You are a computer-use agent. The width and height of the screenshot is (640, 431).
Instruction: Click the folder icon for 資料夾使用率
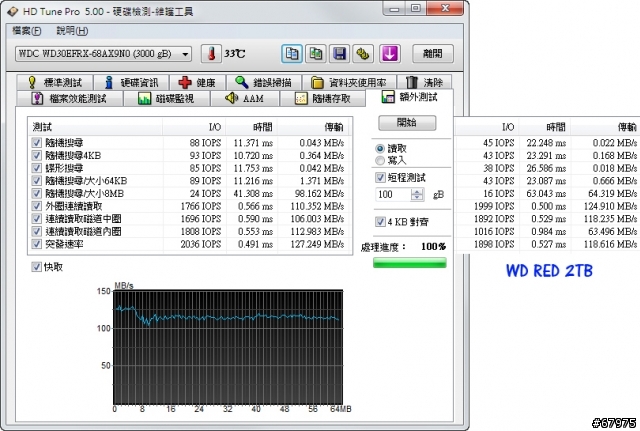tap(317, 82)
